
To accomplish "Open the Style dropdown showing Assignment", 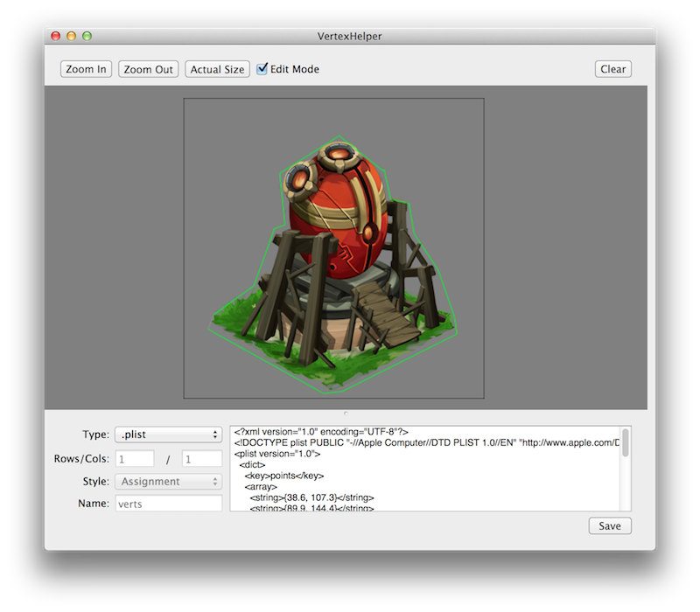I will coord(168,481).
